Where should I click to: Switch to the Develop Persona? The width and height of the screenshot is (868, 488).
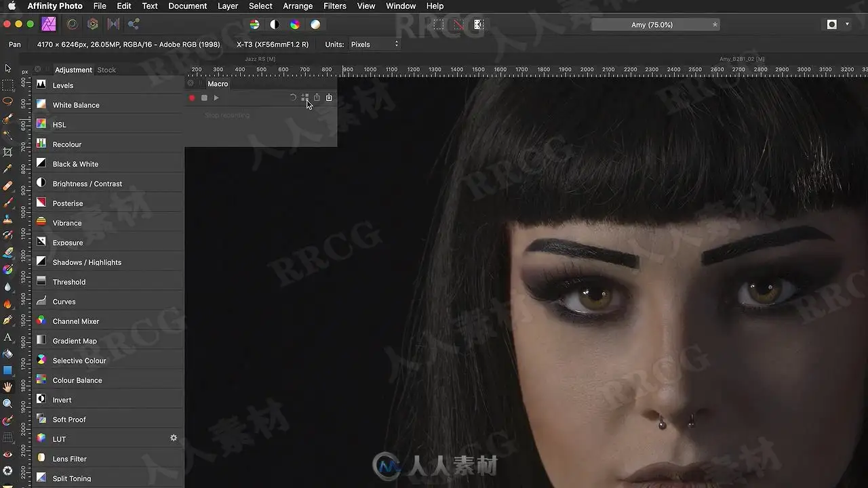coord(93,24)
